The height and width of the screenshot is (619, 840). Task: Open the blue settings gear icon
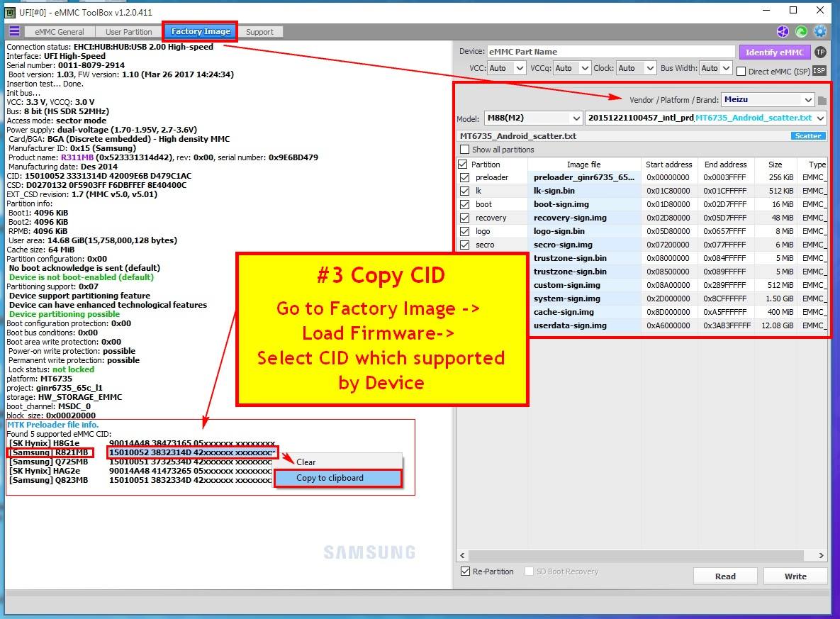(820, 32)
